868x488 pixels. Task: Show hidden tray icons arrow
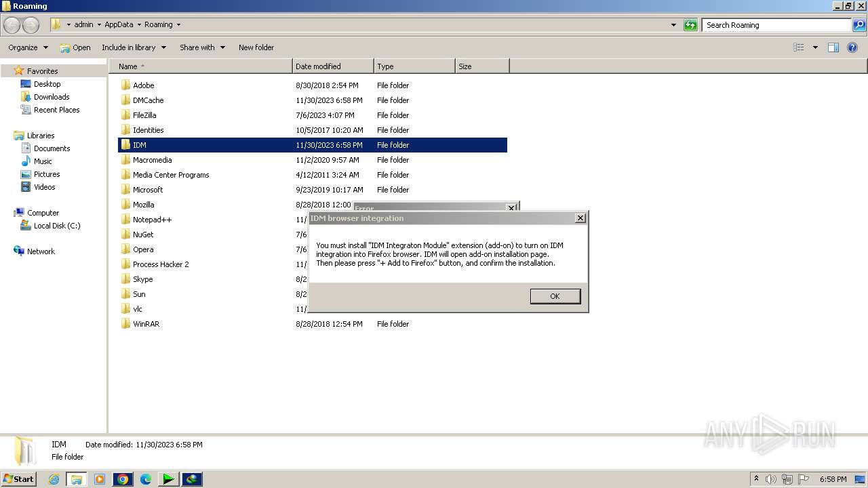[756, 479]
